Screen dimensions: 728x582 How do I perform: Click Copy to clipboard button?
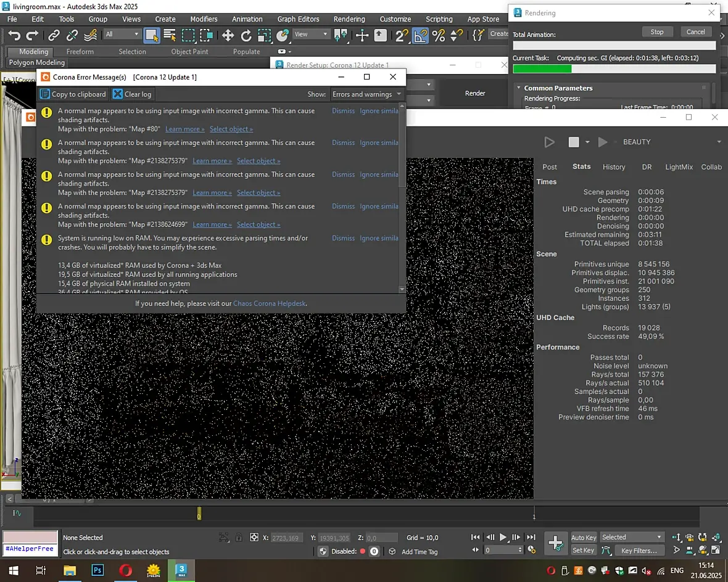73,94
